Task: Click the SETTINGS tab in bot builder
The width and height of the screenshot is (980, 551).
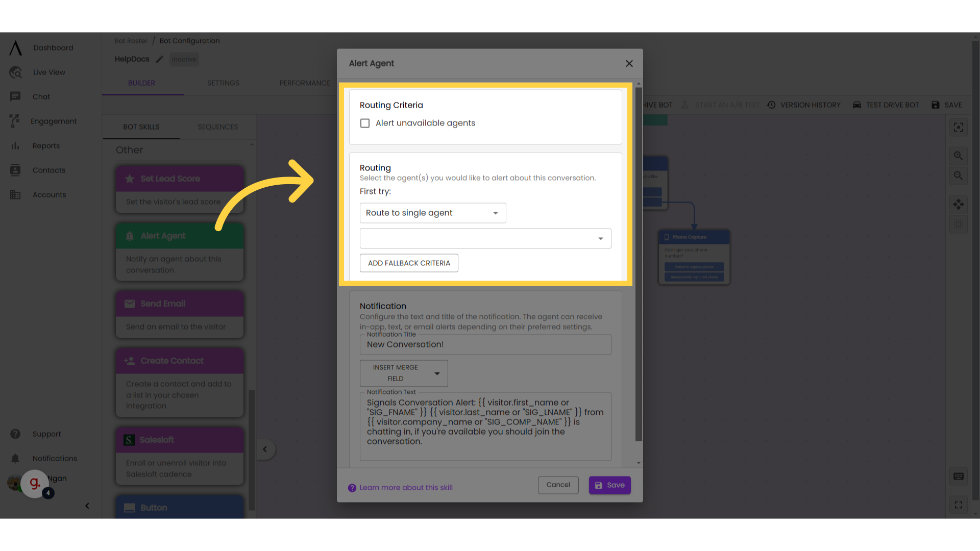Action: click(x=223, y=82)
